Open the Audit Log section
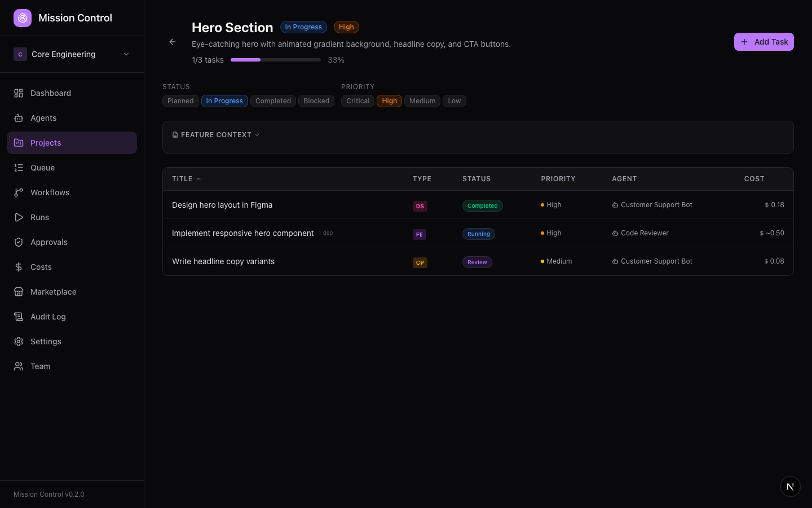Viewport: 812px width, 508px height. pyautogui.click(x=48, y=317)
